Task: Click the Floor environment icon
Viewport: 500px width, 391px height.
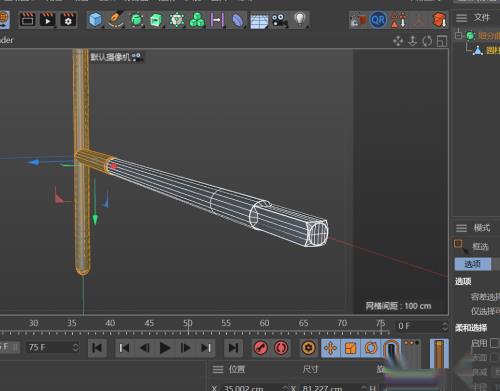Action: coord(259,21)
